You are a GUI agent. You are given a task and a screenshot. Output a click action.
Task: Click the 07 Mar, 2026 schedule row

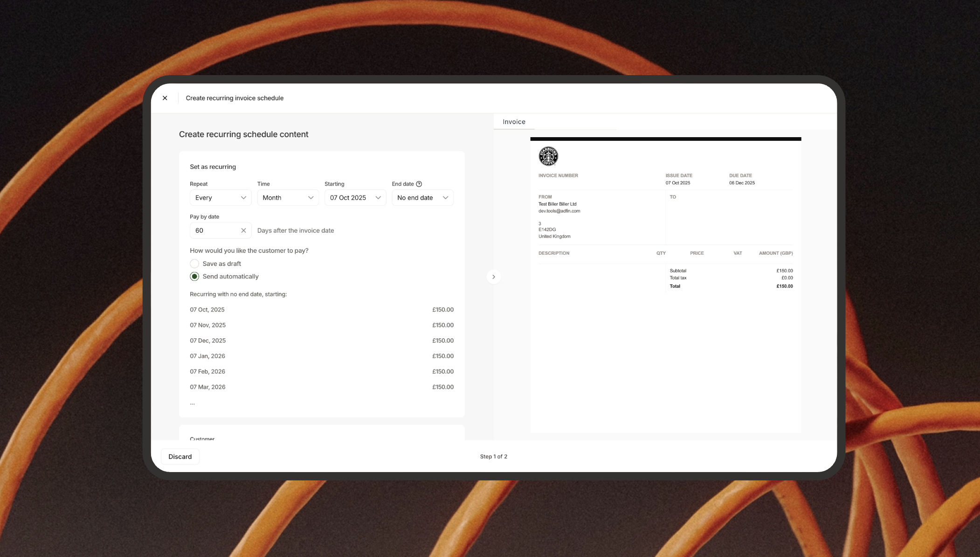(x=207, y=387)
